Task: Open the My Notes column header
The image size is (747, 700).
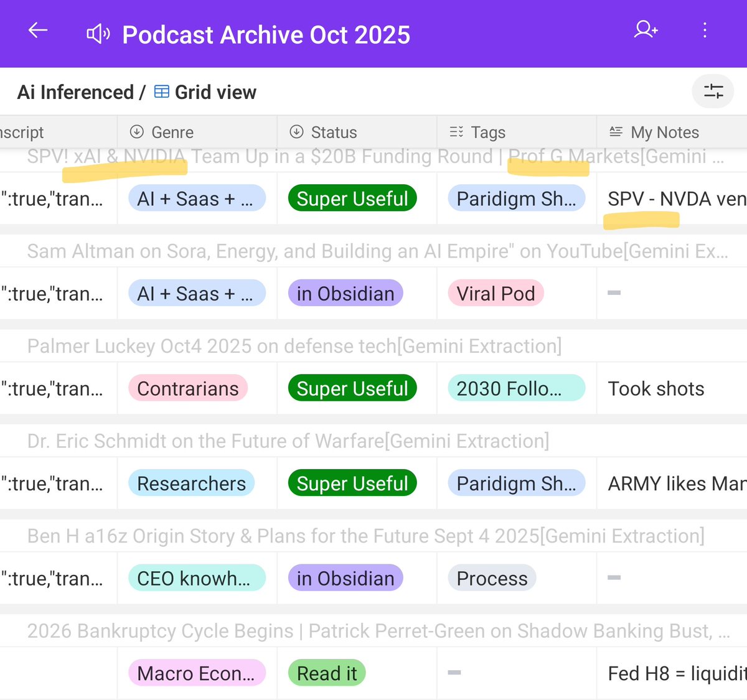Action: pyautogui.click(x=672, y=132)
